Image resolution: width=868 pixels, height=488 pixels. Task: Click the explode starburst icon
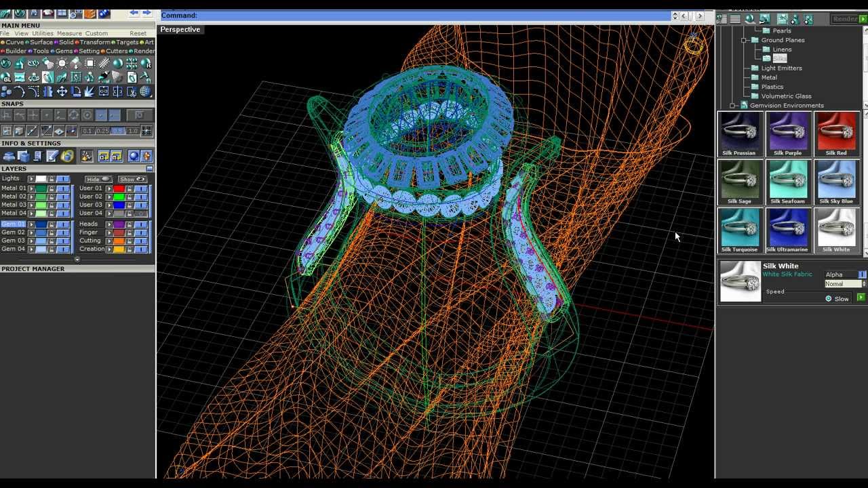(90, 91)
